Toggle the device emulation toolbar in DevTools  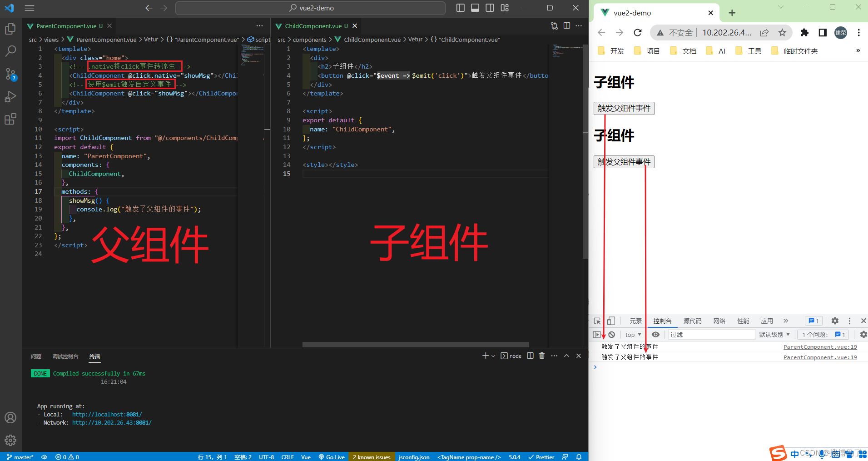click(x=611, y=321)
